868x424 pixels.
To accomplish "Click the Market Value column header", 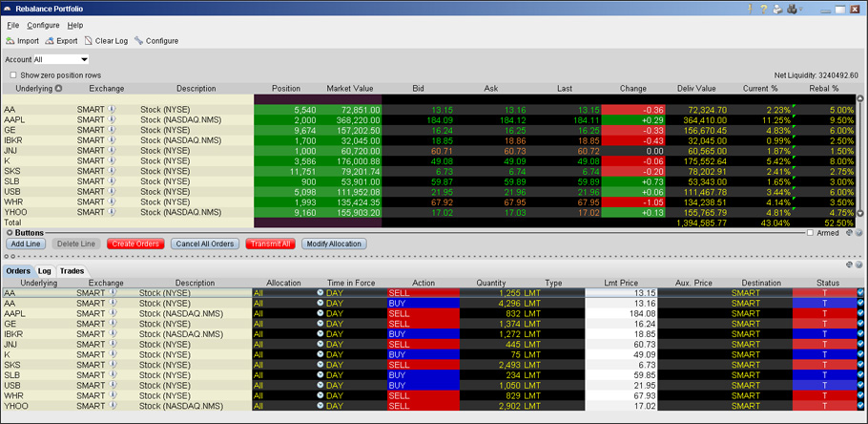I will tap(350, 88).
